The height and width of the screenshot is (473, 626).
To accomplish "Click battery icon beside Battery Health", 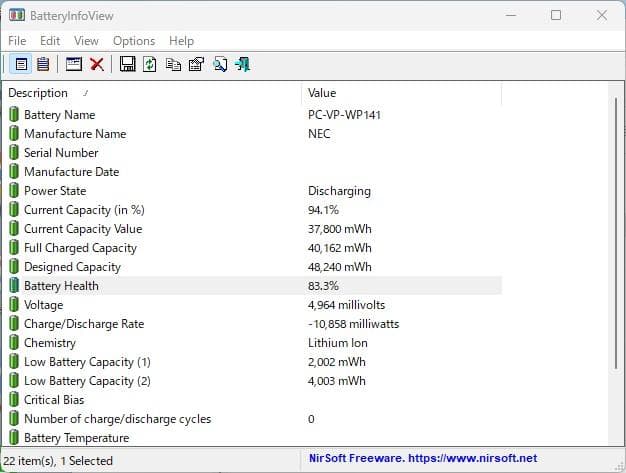I will tap(14, 285).
